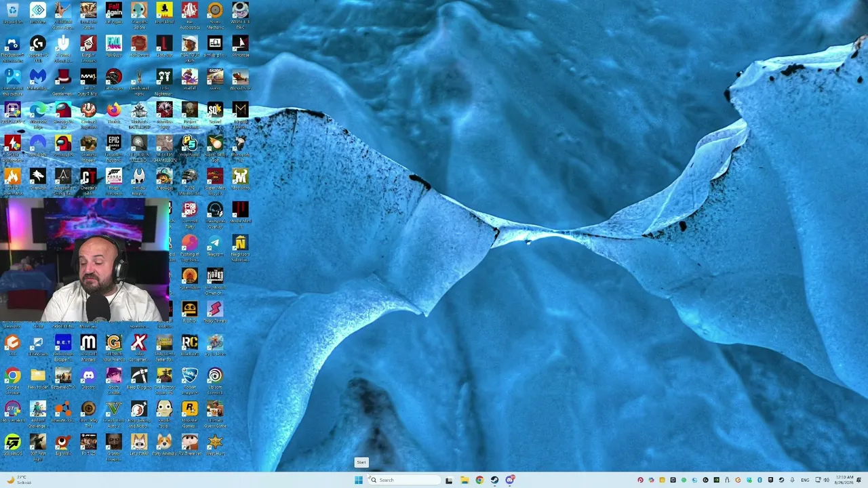Switch the ENG input language indicator
The width and height of the screenshot is (868, 488).
point(805,480)
